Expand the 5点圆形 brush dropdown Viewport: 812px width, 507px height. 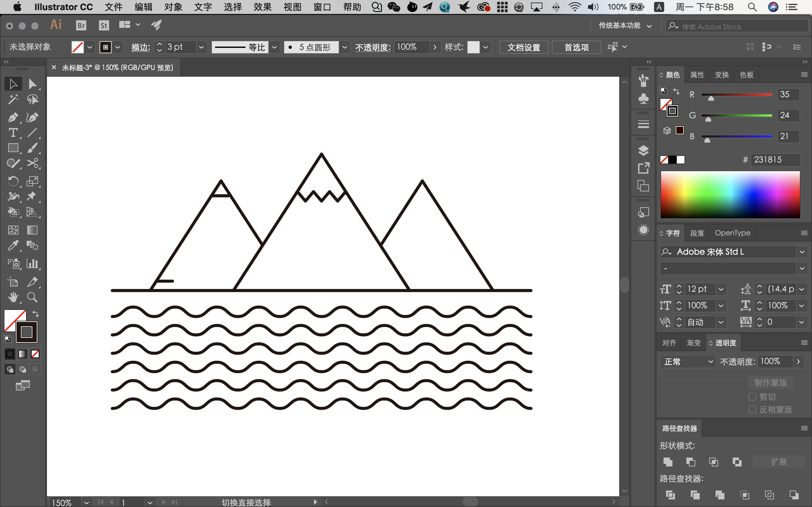coord(345,47)
